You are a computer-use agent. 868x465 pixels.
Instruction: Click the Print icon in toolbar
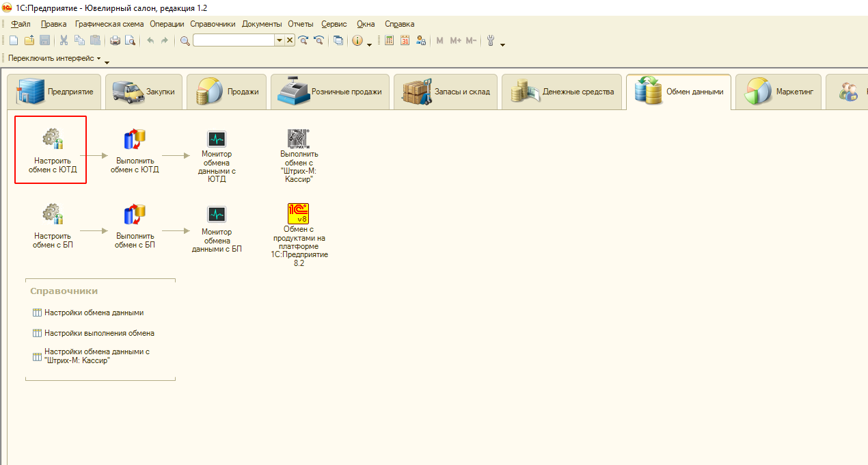[x=115, y=41]
